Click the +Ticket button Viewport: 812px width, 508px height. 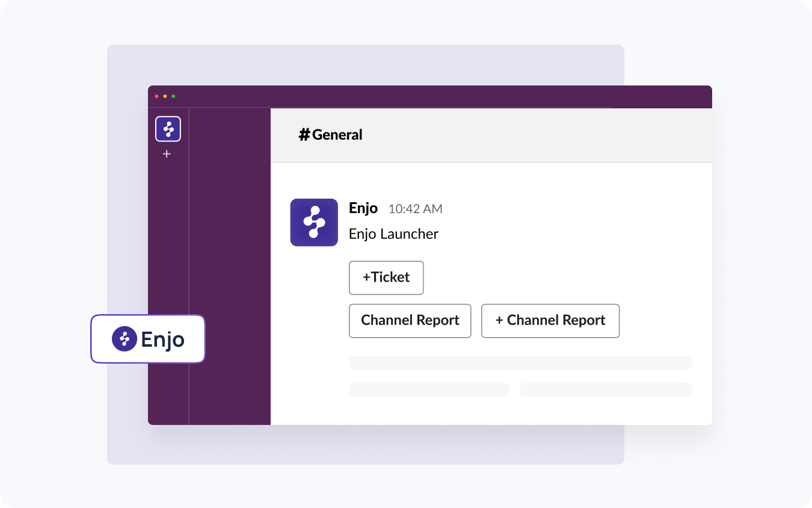coord(386,277)
